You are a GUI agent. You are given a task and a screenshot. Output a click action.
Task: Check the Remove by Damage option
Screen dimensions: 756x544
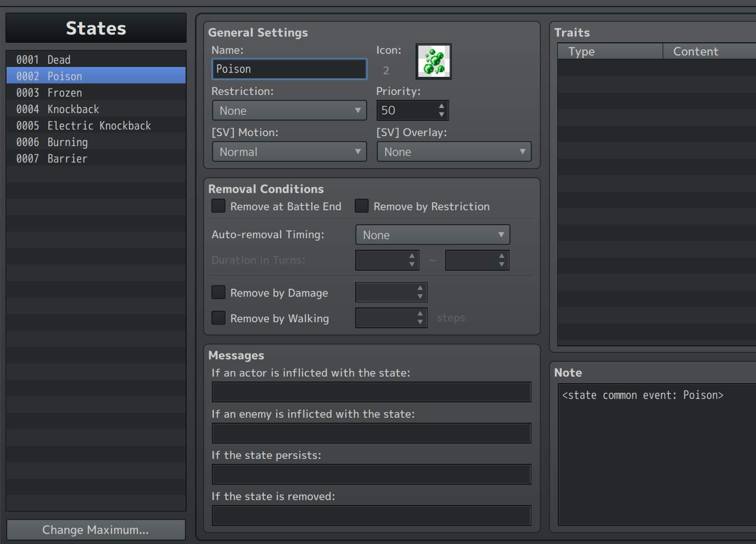(219, 292)
